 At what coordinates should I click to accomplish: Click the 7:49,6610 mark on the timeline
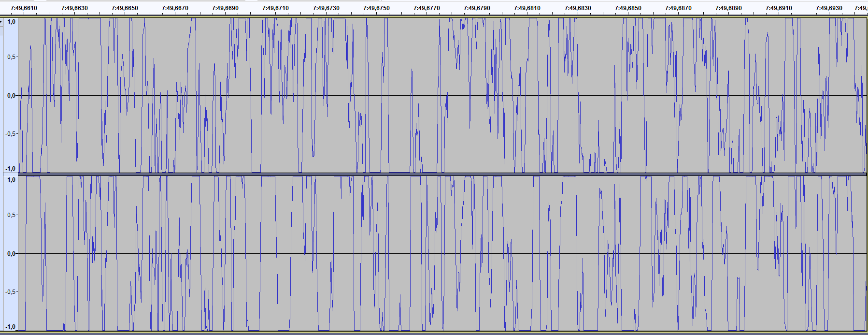[x=24, y=8]
